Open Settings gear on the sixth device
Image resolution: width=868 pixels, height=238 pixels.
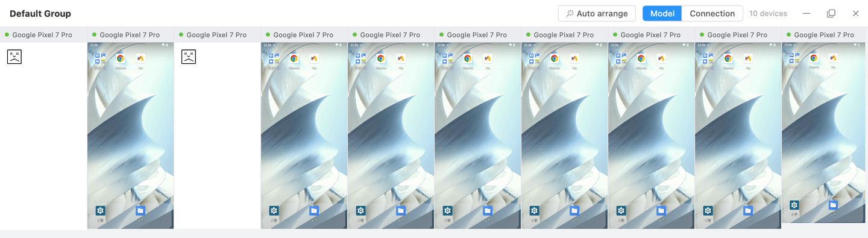point(447,210)
